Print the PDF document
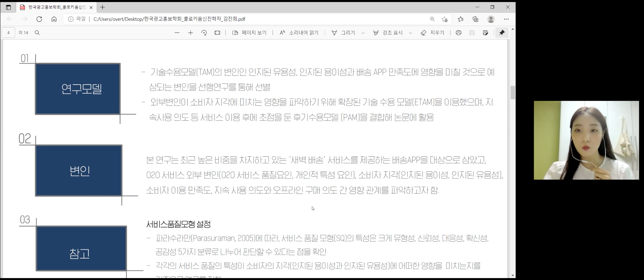The height and width of the screenshot is (280, 644). 458,33
